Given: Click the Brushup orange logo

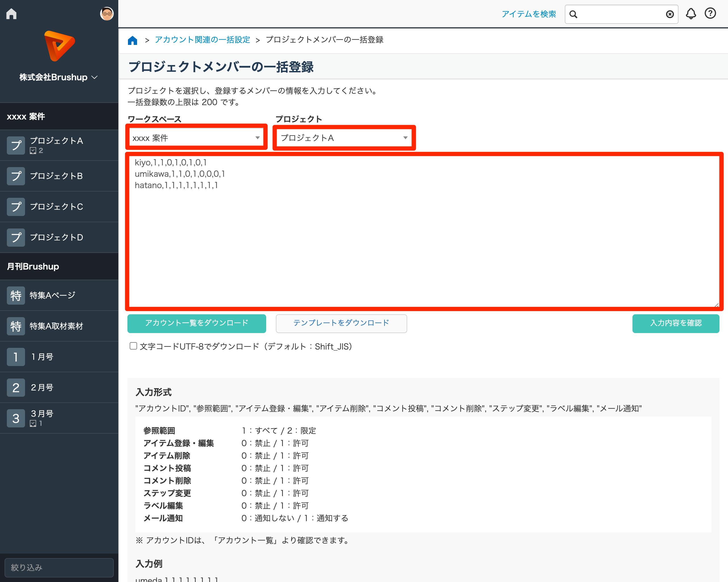Looking at the screenshot, I should tap(59, 46).
